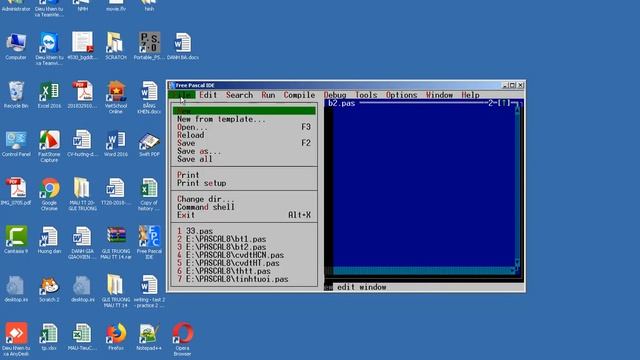Viewport: 640px width, 360px height.
Task: Choose Change dir... in the File menu
Action: pyautogui.click(x=244, y=199)
